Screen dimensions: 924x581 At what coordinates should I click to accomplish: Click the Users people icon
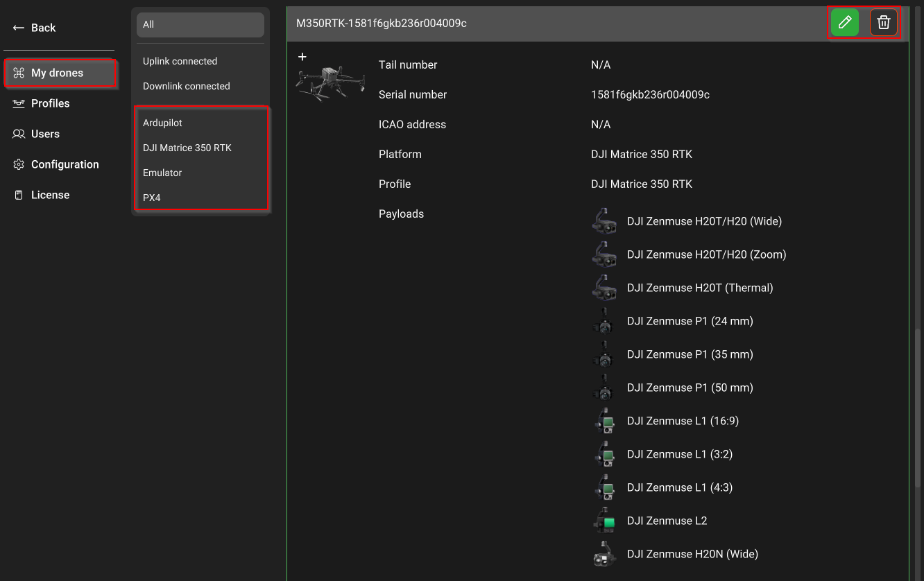click(19, 134)
